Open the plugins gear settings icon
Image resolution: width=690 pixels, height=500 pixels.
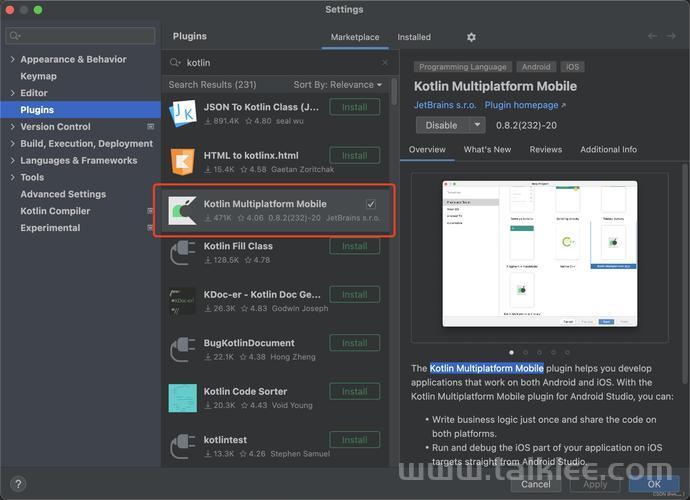pos(471,37)
